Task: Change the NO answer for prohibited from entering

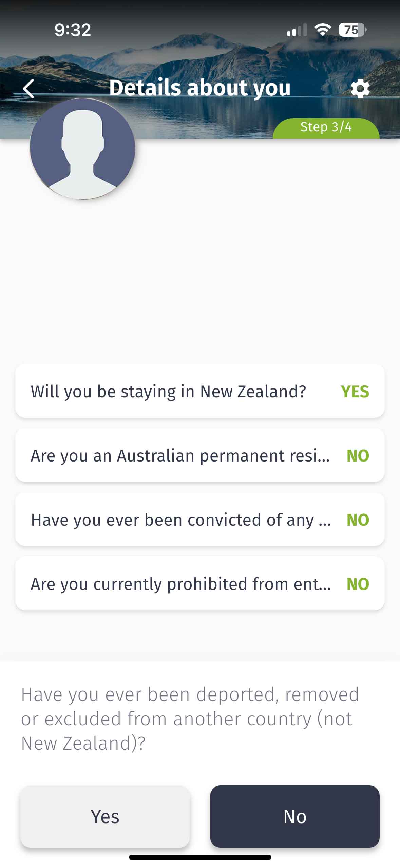Action: pos(358,584)
